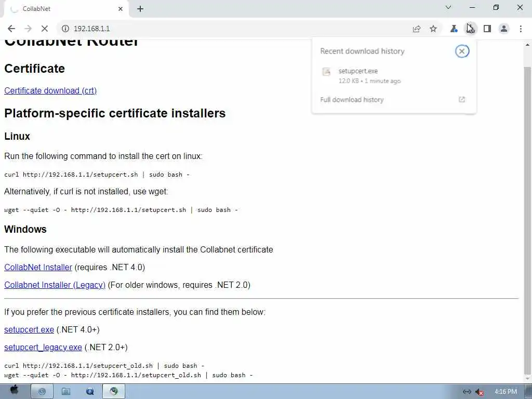
Task: Close the Recent download history popup
Action: click(x=462, y=51)
